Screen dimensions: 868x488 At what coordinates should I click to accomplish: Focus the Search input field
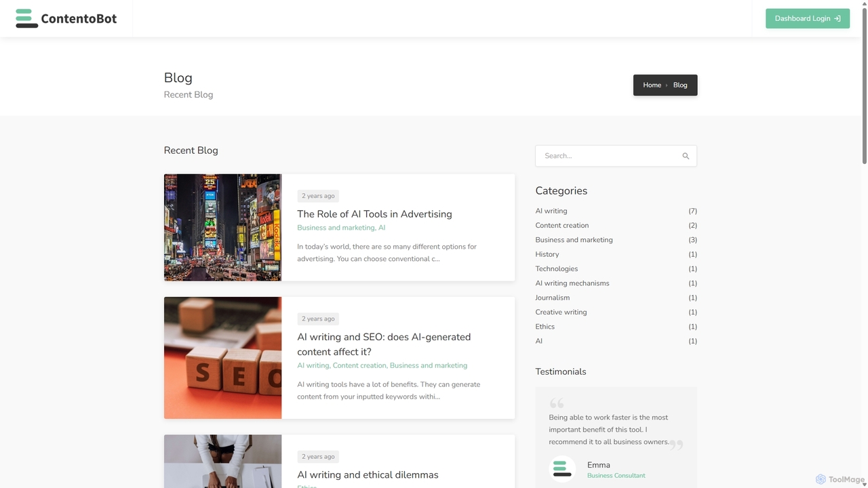pyautogui.click(x=616, y=156)
